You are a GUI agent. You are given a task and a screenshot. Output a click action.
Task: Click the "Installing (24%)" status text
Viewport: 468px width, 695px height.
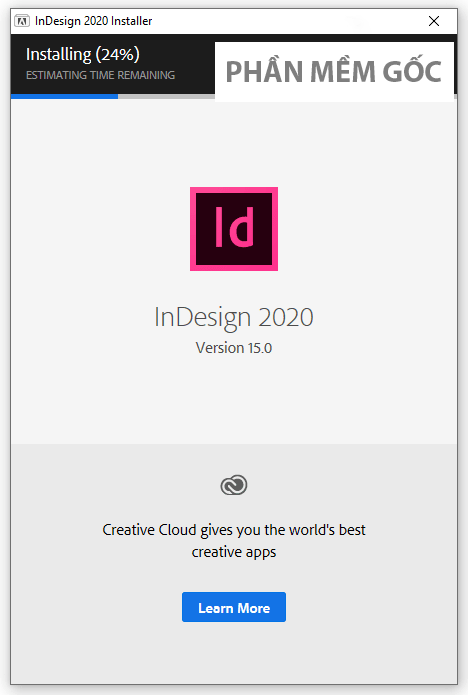tap(83, 55)
